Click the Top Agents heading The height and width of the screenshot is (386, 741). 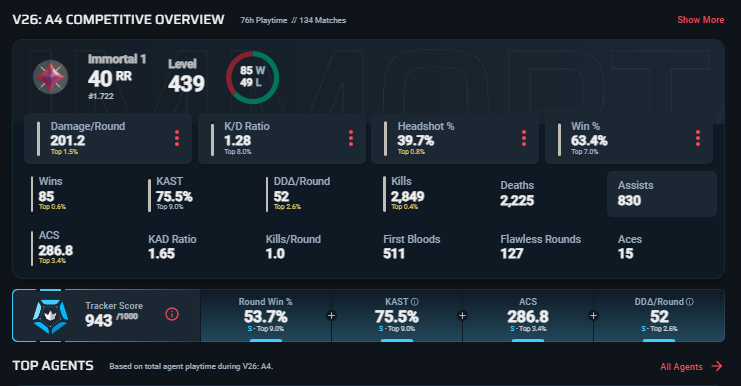[53, 366]
